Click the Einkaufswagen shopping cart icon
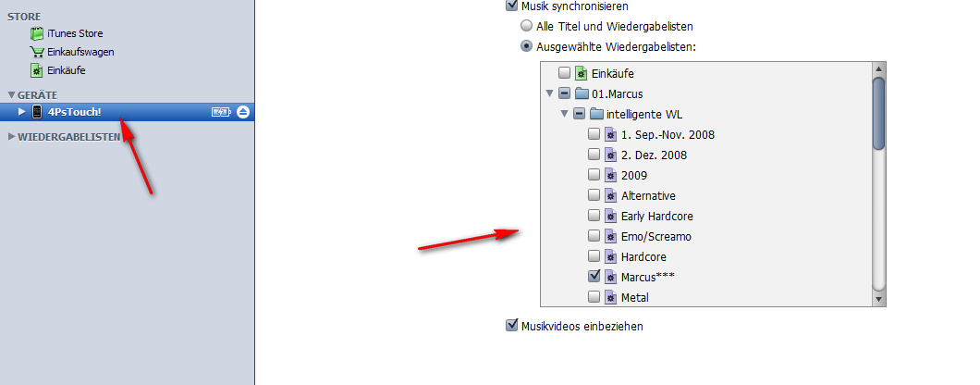Viewport: 980px width, 385px height. click(x=37, y=52)
